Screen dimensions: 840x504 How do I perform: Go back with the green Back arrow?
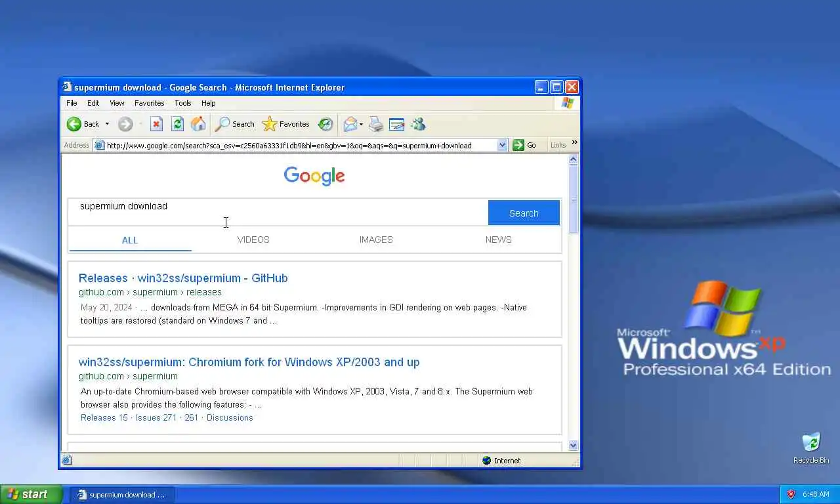(83, 124)
